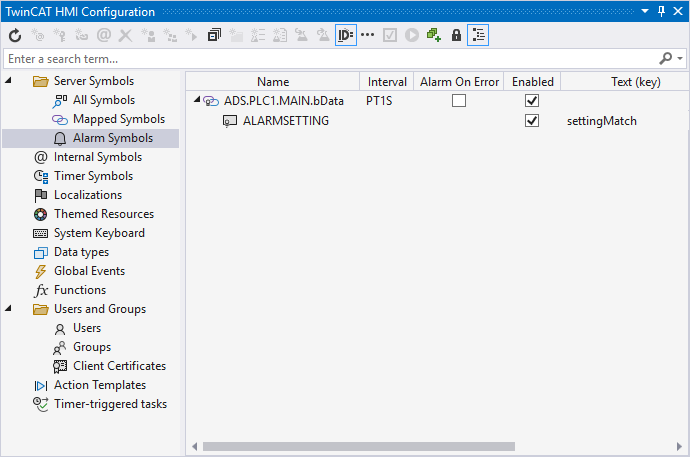Image resolution: width=690 pixels, height=457 pixels.
Task: Click the collapse all windows toolbar icon
Action: point(214,35)
